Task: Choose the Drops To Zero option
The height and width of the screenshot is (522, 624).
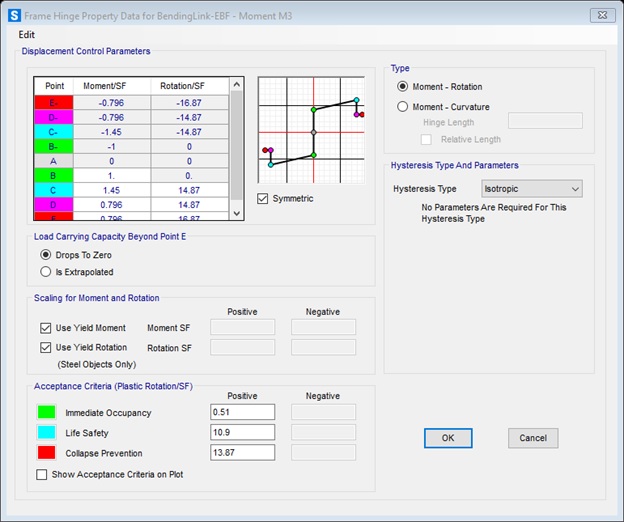Action: click(x=45, y=254)
